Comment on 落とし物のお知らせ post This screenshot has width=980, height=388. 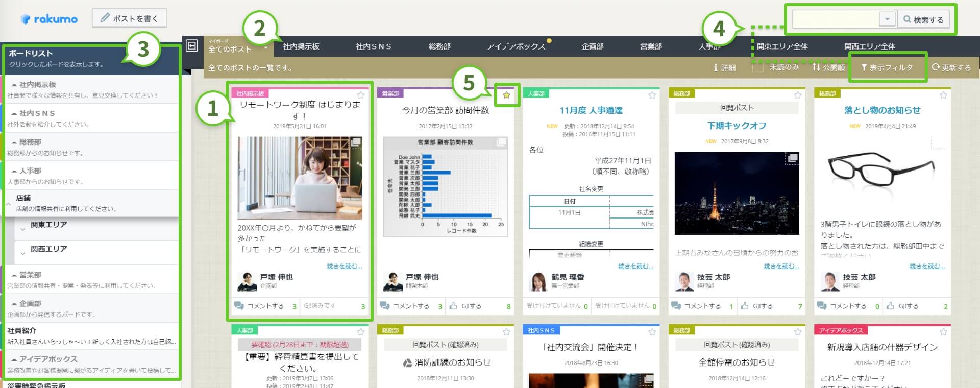pos(848,306)
